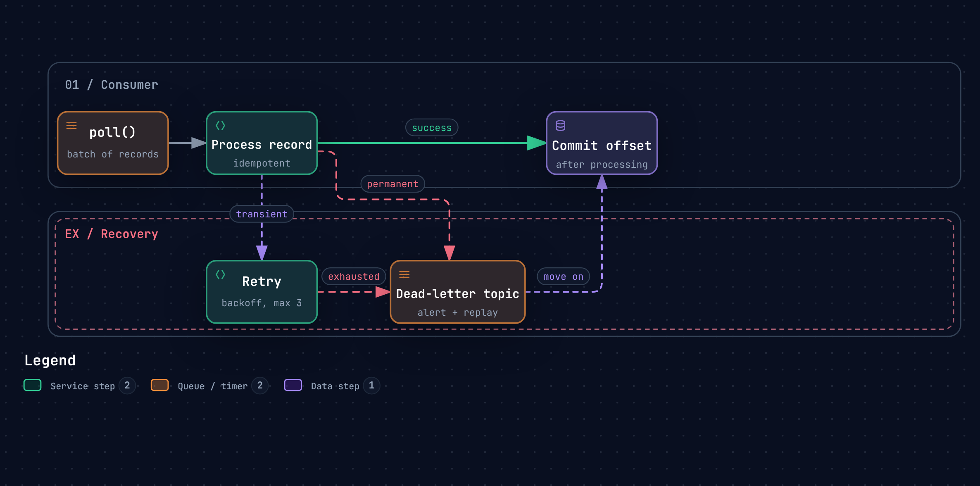Image resolution: width=980 pixels, height=486 pixels.
Task: Click the 'Service step' legend label
Action: point(83,386)
